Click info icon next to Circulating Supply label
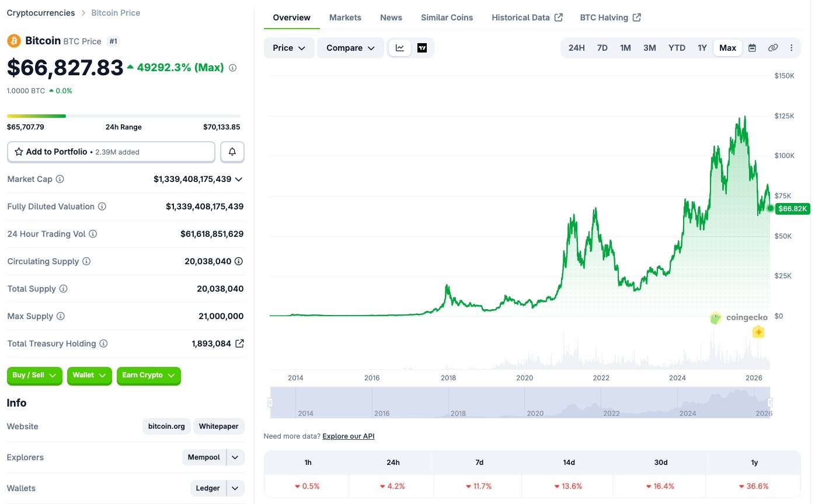 [86, 261]
